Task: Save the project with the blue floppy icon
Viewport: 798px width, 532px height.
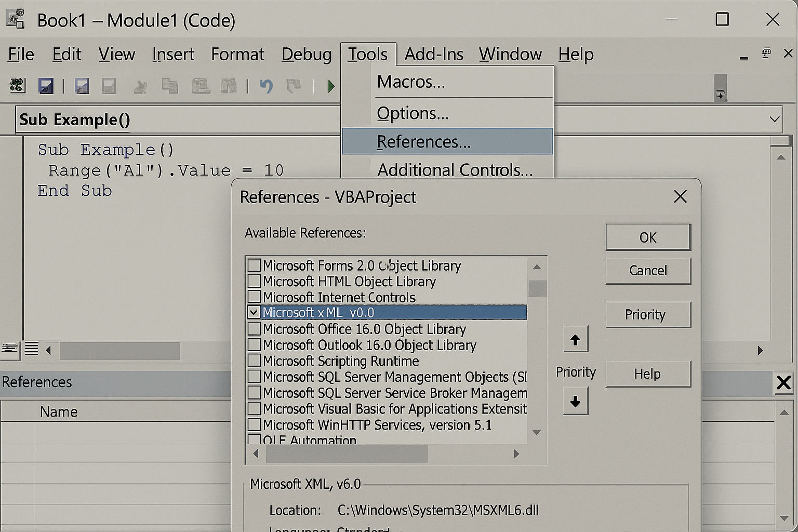Action: (46, 86)
